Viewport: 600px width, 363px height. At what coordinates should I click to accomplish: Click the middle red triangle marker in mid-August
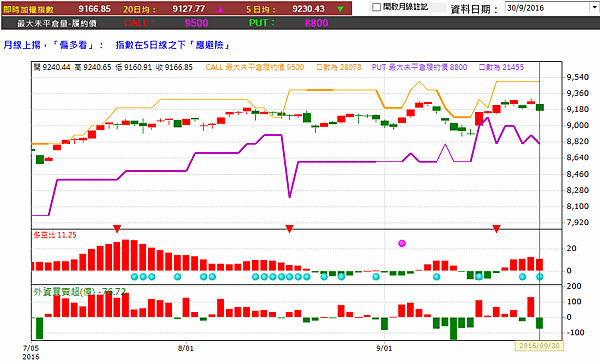point(290,229)
